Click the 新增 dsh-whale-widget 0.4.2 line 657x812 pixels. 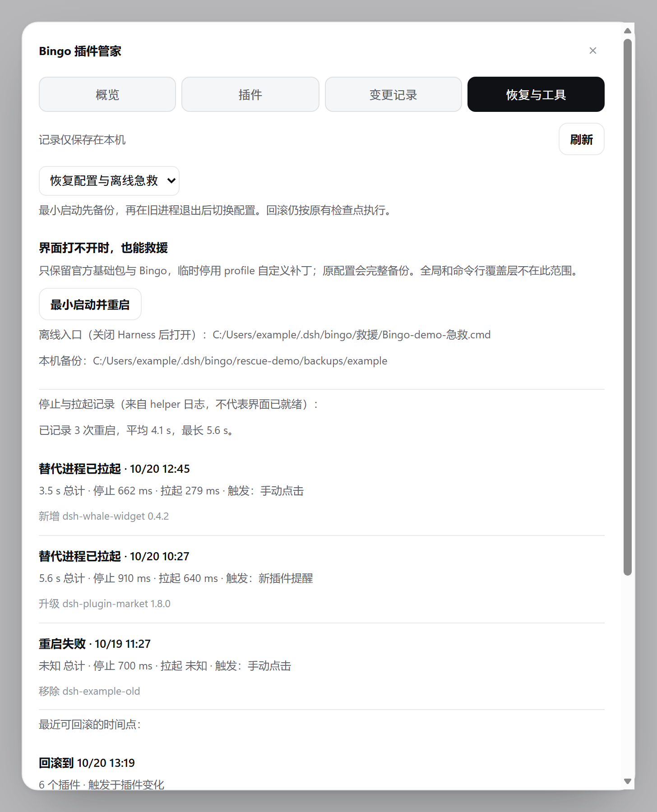coord(104,516)
